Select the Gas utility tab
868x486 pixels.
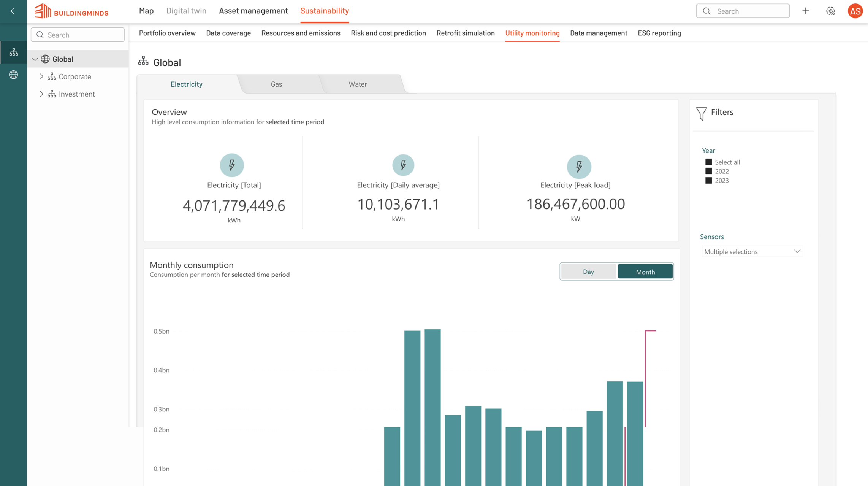(x=276, y=84)
